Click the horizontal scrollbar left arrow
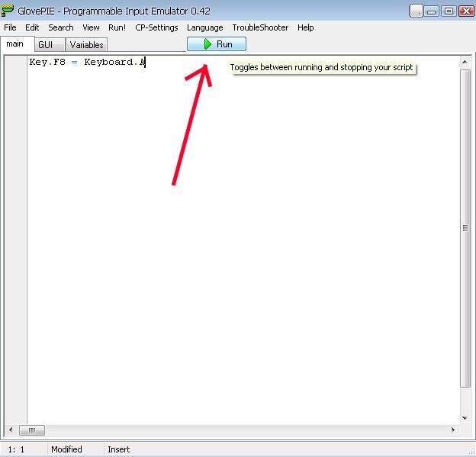 coord(11,430)
